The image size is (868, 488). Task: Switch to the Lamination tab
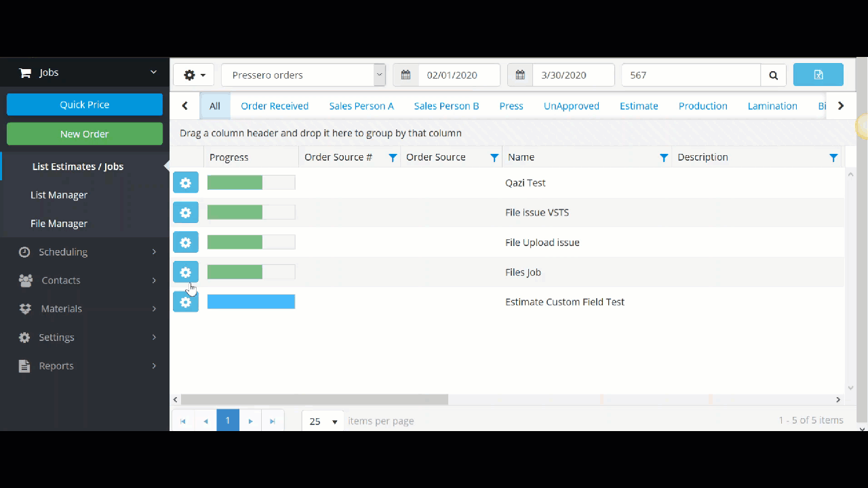pos(772,106)
